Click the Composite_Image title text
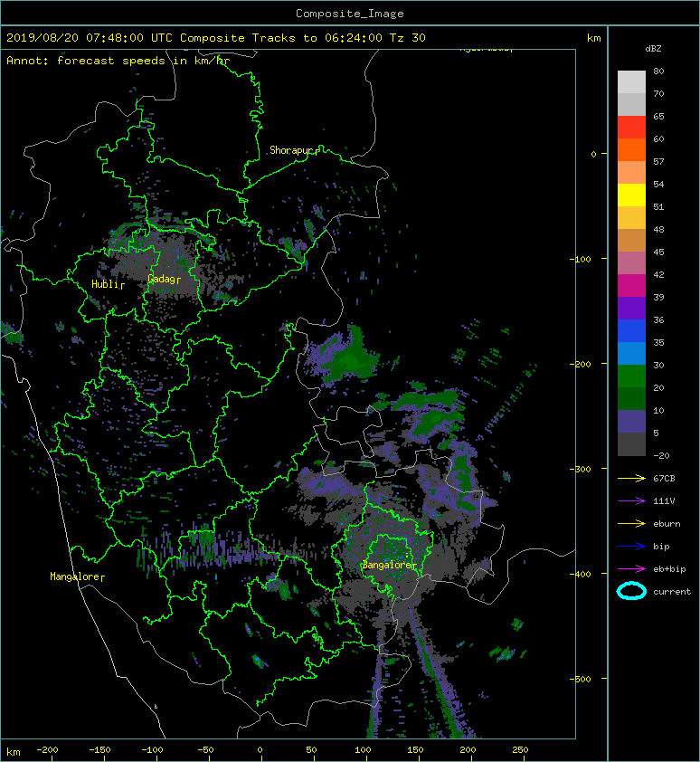The image size is (700, 762). (x=350, y=14)
